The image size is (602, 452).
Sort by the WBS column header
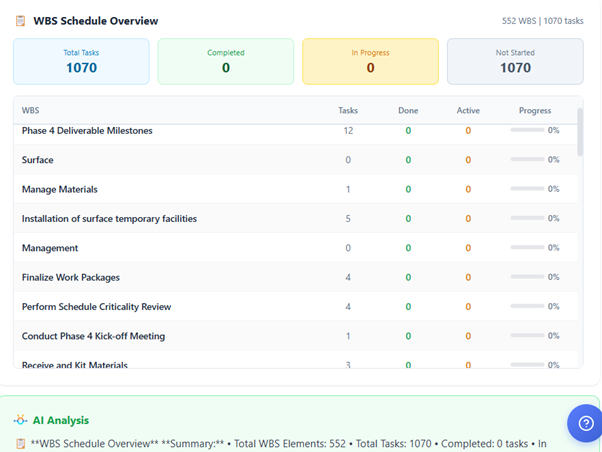(x=31, y=111)
